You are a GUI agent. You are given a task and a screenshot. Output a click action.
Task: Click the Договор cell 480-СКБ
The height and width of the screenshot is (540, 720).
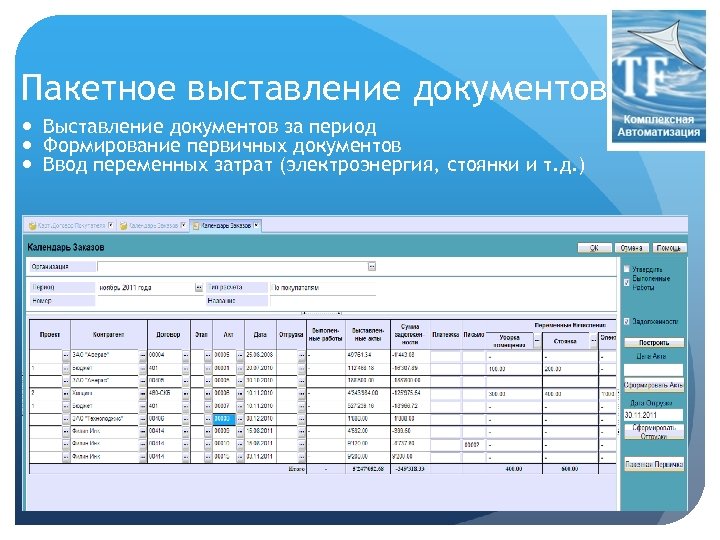click(x=165, y=394)
